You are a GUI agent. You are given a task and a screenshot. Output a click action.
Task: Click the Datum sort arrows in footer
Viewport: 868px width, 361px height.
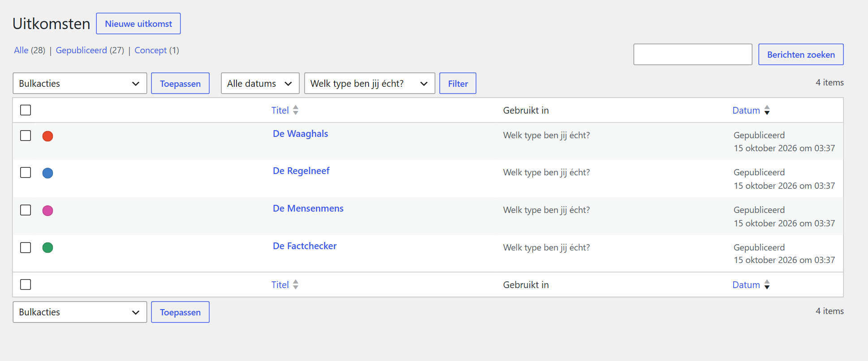tap(767, 285)
